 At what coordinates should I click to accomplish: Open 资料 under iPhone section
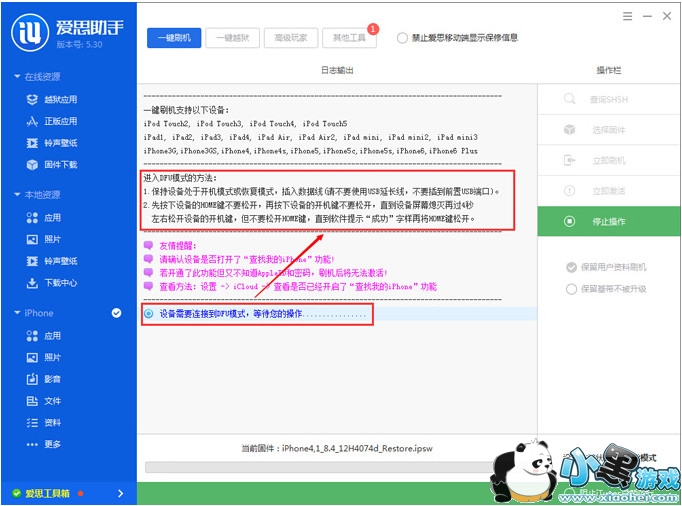(x=43, y=423)
